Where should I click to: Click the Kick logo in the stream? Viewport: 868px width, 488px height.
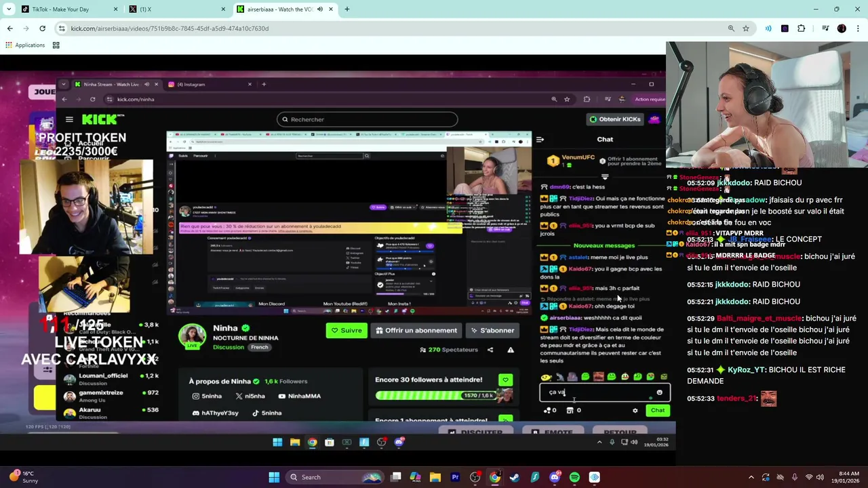tap(103, 119)
